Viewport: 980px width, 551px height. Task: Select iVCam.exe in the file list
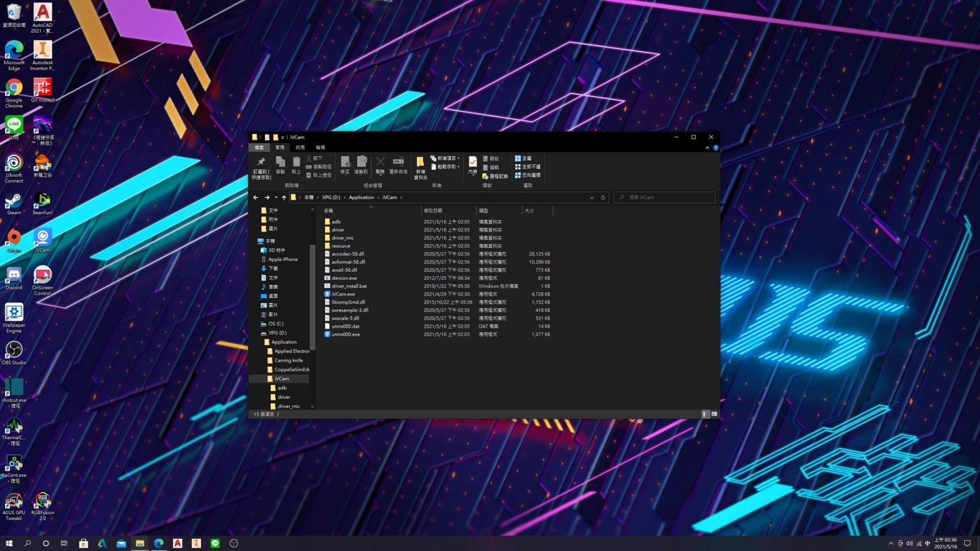(343, 294)
